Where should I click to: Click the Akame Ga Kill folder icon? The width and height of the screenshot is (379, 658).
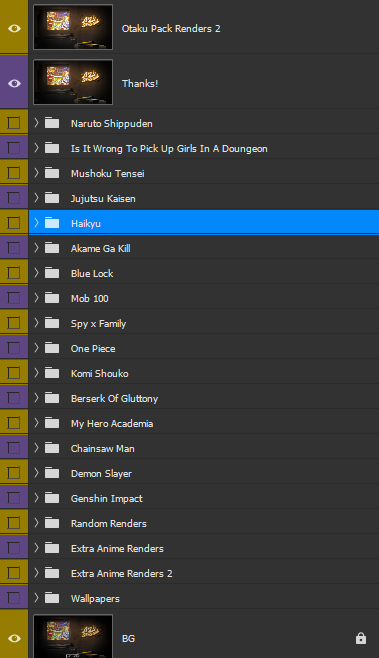point(52,248)
